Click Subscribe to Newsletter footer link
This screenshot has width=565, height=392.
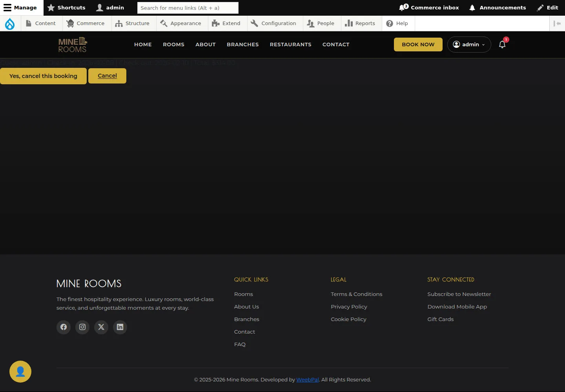459,294
